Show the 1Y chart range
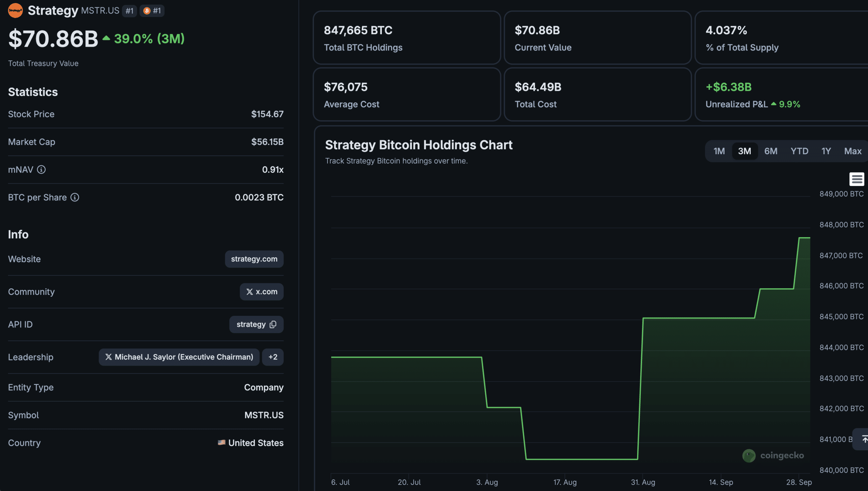Screen dimensions: 868x491 (x=826, y=151)
